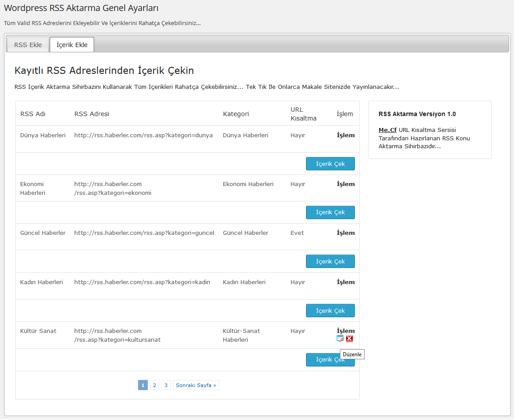The image size is (514, 420).
Task: Open the İşlem action for Dünya Haberleri
Action: (x=345, y=135)
